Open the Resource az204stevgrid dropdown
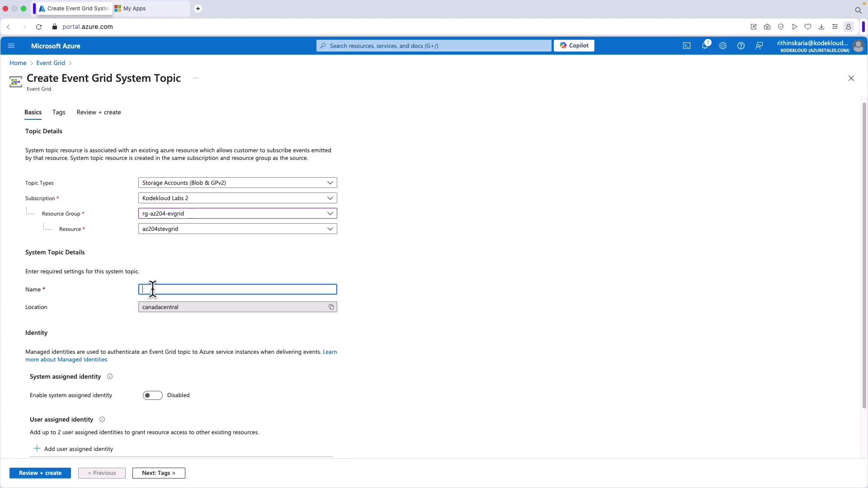The image size is (868, 488). (237, 229)
